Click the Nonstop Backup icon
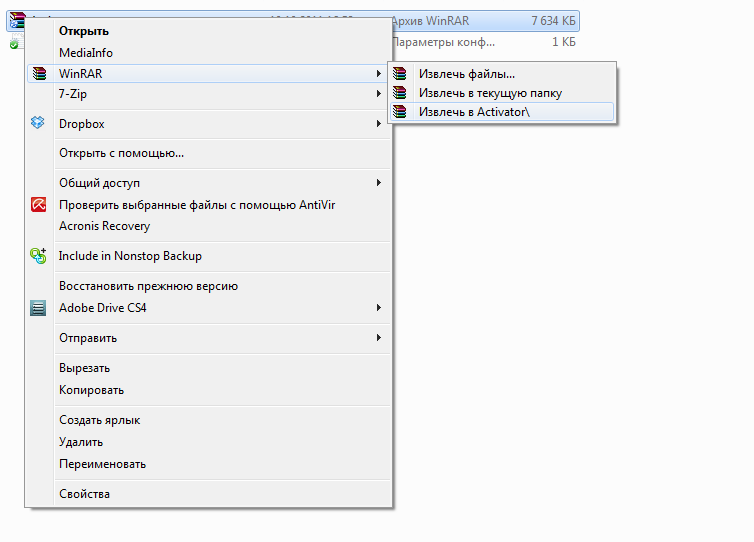The image size is (754, 542). point(38,256)
